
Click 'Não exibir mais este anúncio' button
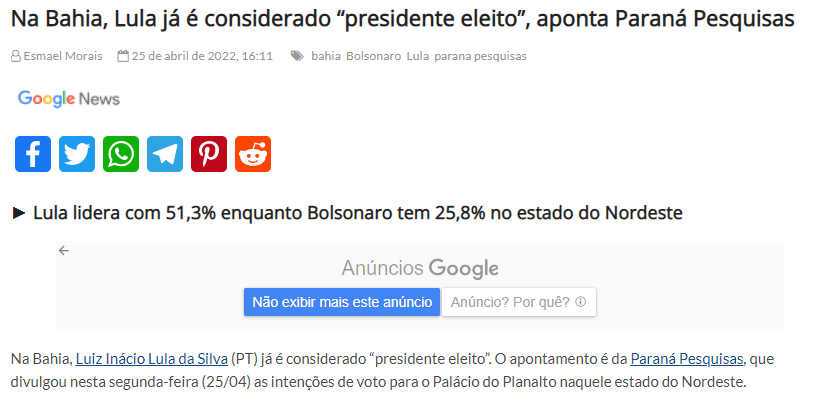342,302
